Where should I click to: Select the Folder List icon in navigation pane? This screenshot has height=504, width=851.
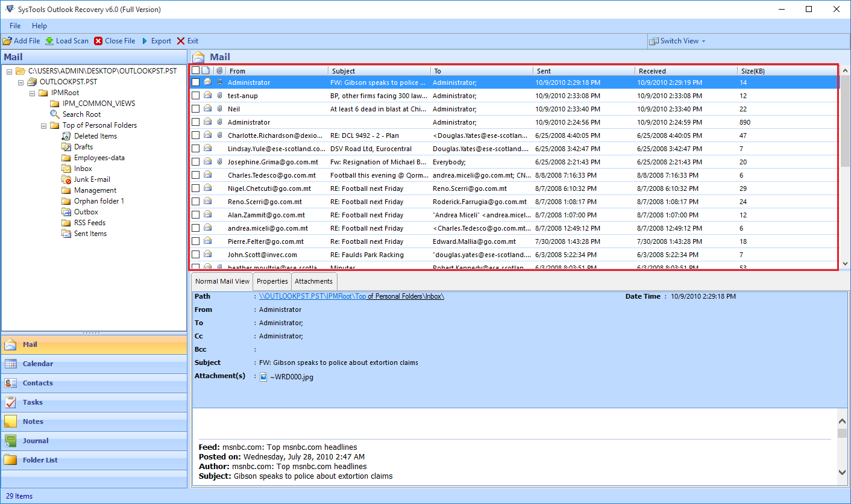(x=10, y=460)
